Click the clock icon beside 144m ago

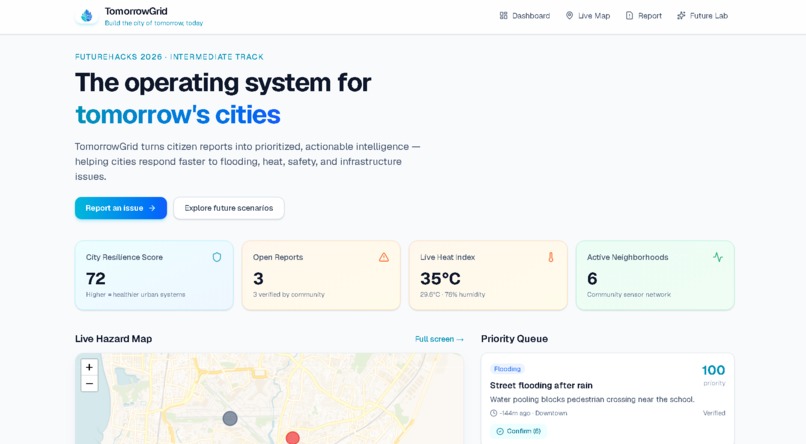pyautogui.click(x=493, y=413)
